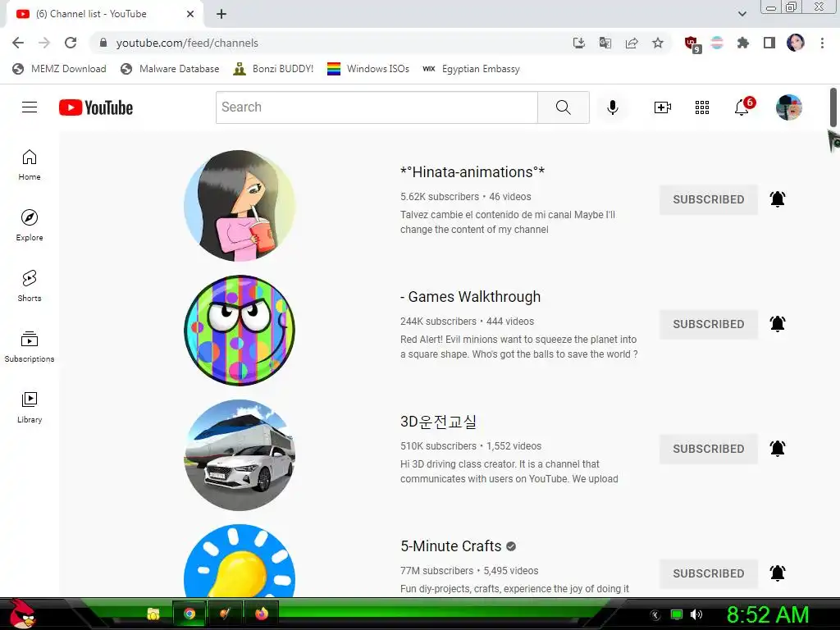Toggle notification bell for 3D운전교실
Screen dimensions: 840x630
(778, 449)
